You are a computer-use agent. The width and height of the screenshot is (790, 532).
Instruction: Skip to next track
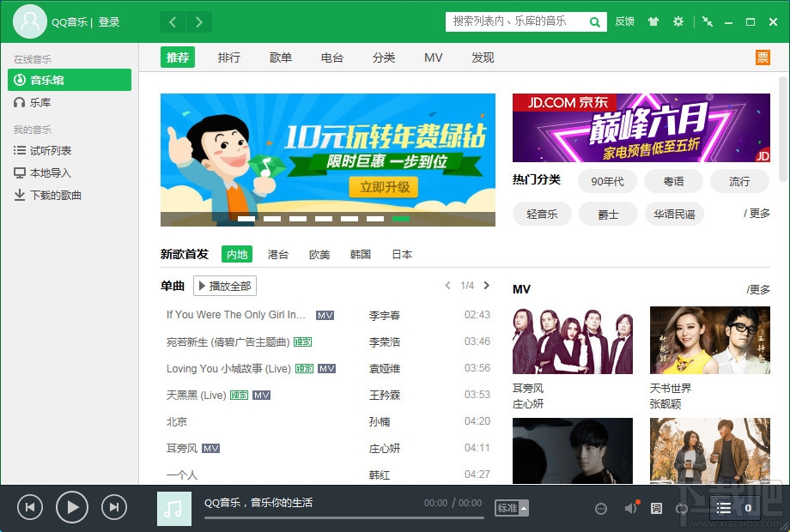pyautogui.click(x=114, y=507)
